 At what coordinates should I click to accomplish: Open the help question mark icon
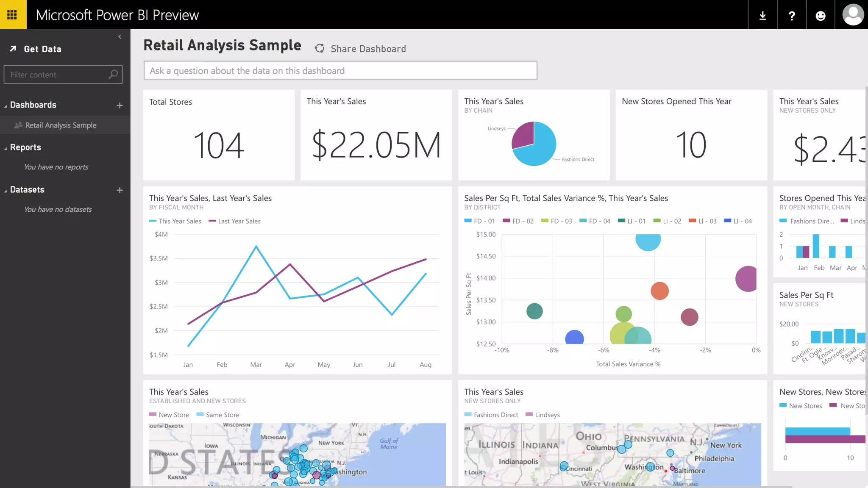[791, 16]
